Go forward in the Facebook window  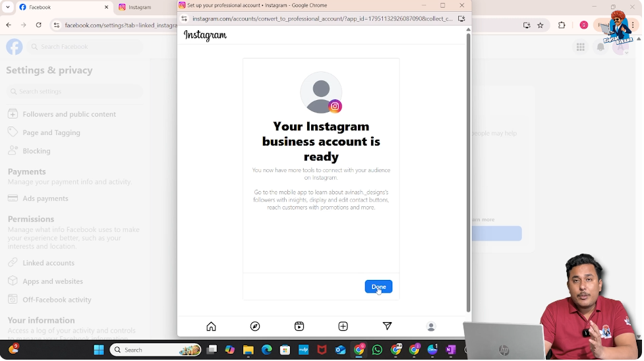pyautogui.click(x=24, y=26)
